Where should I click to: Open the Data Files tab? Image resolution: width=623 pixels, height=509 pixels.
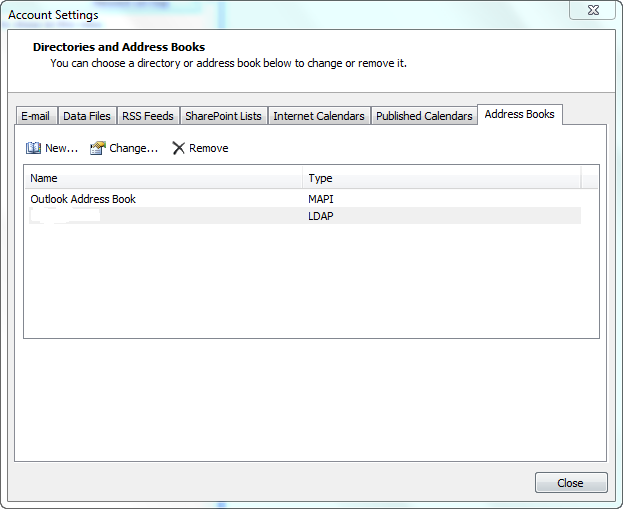[x=87, y=116]
